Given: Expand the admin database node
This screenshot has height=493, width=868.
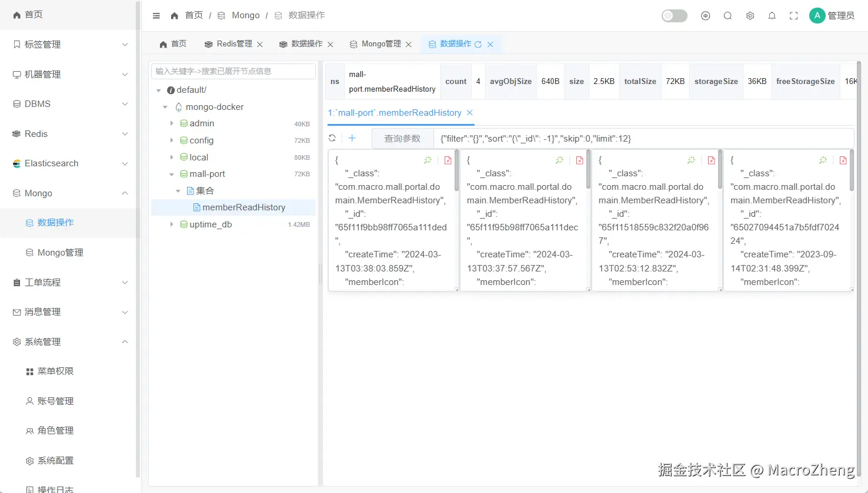Looking at the screenshot, I should pyautogui.click(x=172, y=123).
